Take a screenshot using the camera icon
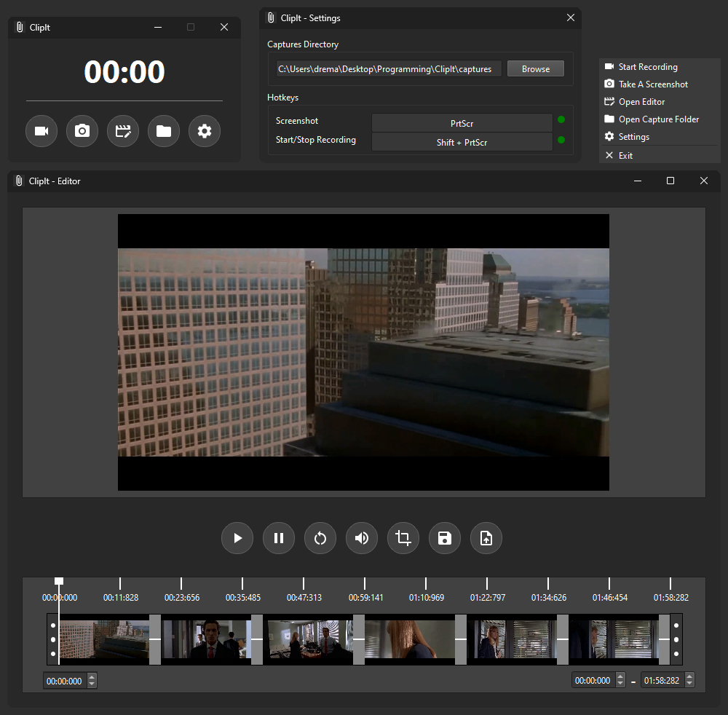728x715 pixels. (x=82, y=131)
